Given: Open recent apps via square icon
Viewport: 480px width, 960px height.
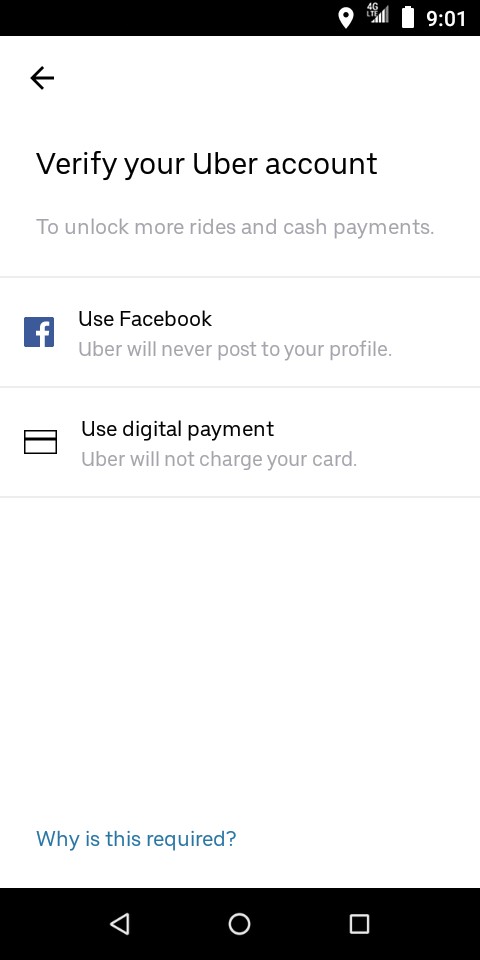Looking at the screenshot, I should pos(359,924).
